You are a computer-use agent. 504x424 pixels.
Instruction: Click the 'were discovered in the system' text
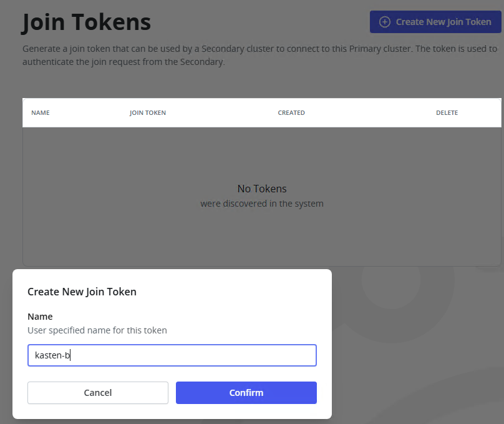[262, 204]
